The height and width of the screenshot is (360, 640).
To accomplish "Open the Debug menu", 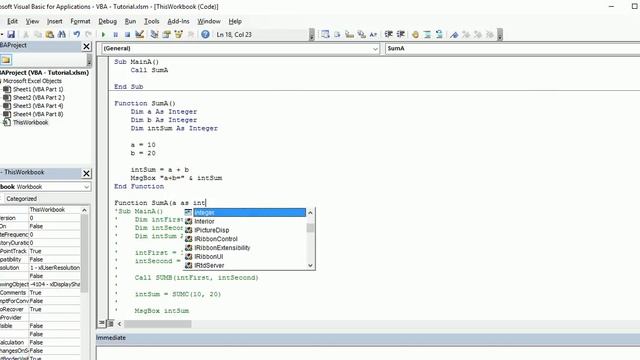I will point(107,21).
